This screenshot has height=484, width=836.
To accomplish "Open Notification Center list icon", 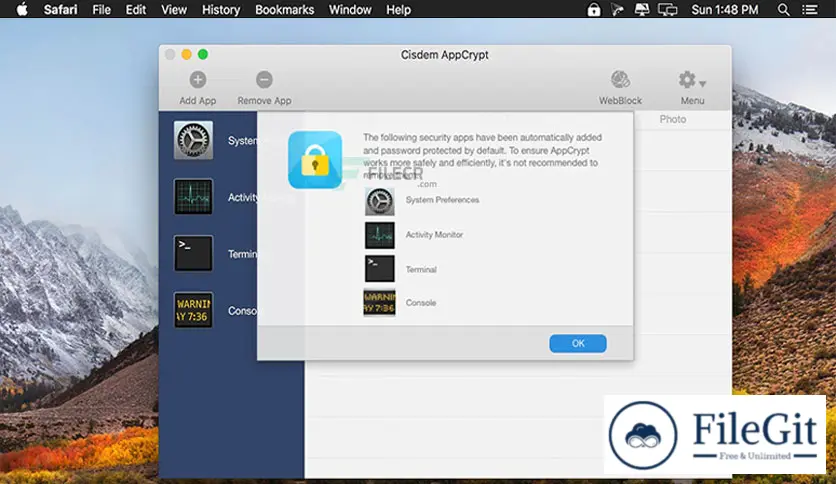I will click(809, 10).
